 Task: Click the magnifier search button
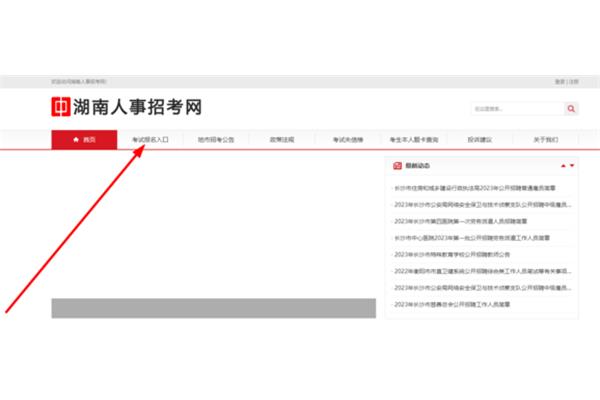[571, 109]
